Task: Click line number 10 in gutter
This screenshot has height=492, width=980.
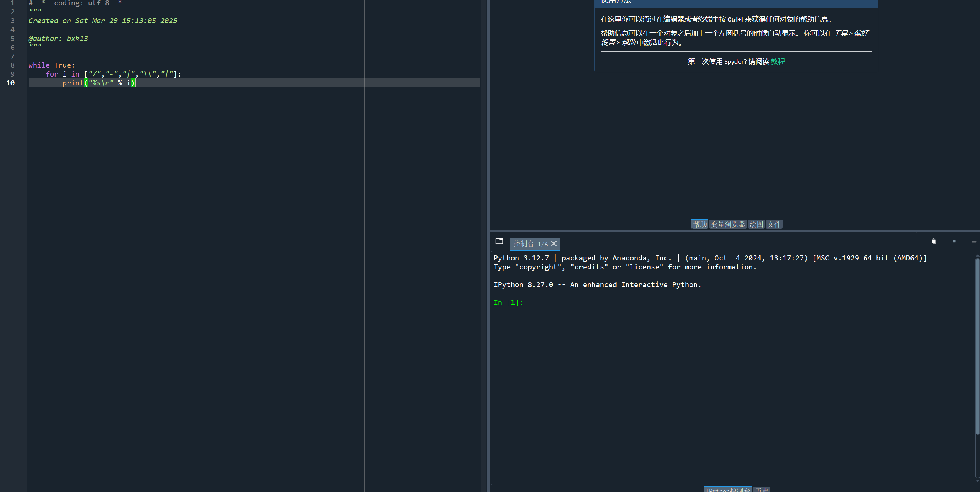Action: tap(11, 83)
